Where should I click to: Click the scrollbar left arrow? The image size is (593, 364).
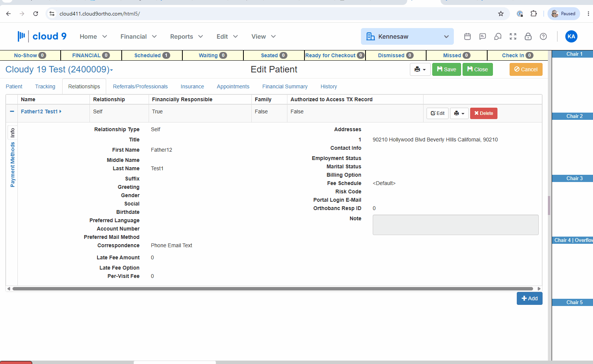[9, 289]
